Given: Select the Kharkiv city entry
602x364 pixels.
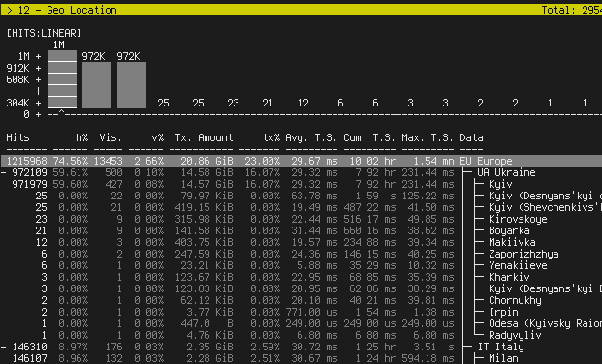Looking at the screenshot, I should (509, 277).
